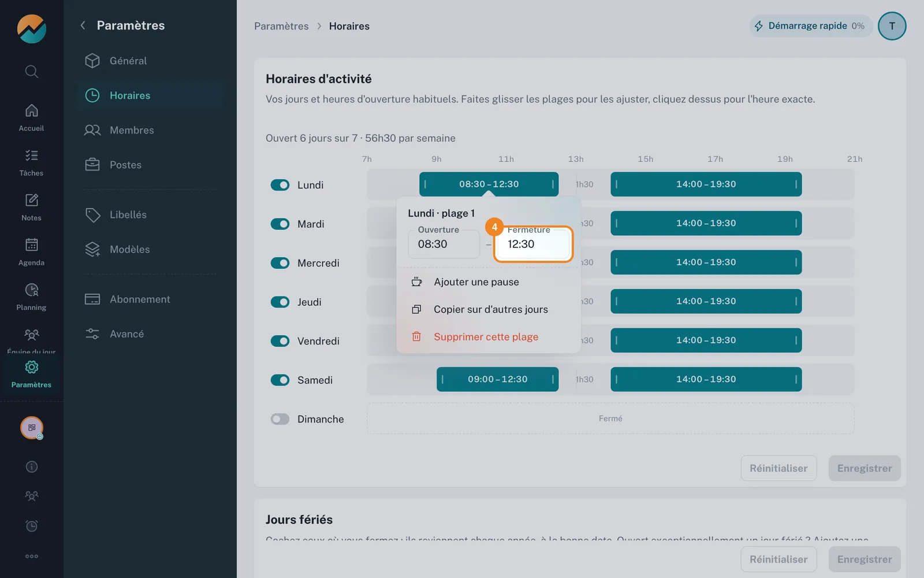
Task: Disable the Lundi toggle
Action: 280,185
